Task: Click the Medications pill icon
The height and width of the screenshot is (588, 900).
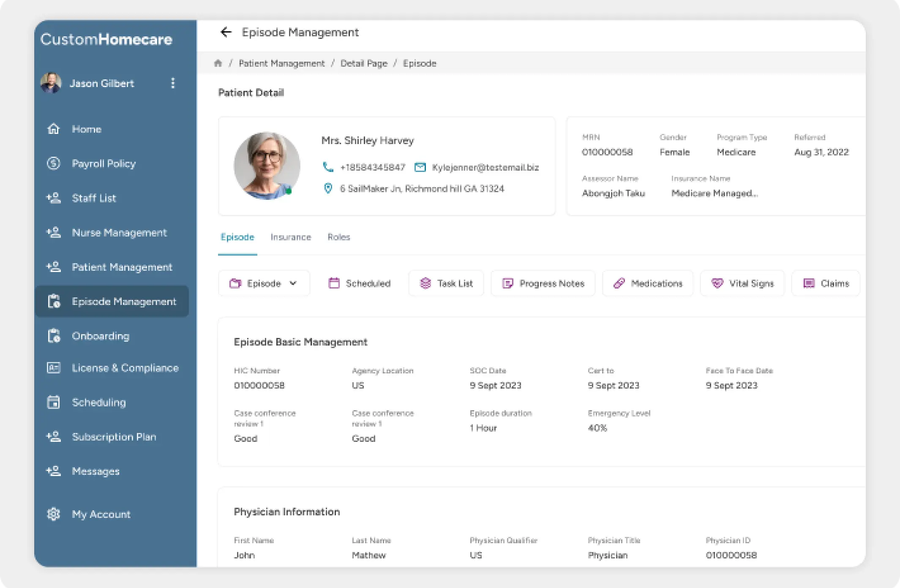Action: click(619, 283)
